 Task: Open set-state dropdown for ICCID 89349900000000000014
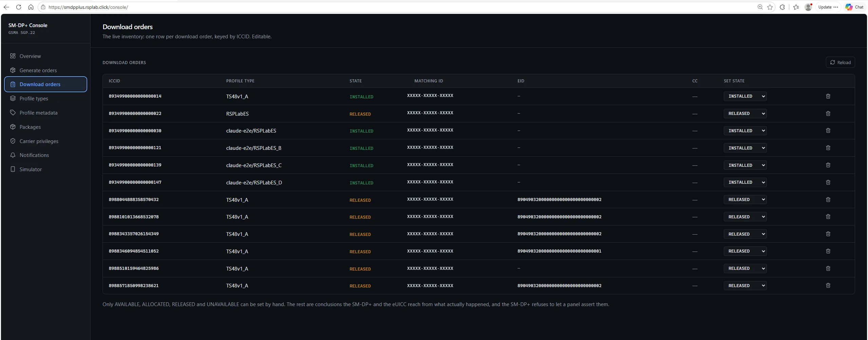(745, 96)
